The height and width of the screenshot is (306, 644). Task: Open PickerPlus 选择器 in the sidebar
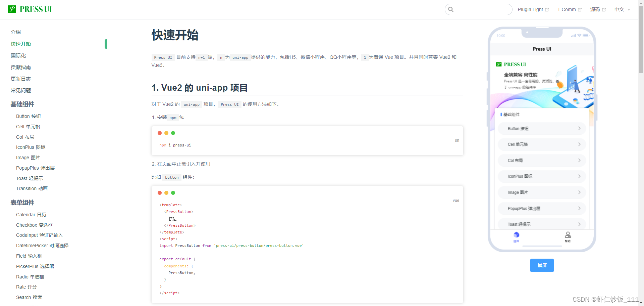pyautogui.click(x=35, y=266)
